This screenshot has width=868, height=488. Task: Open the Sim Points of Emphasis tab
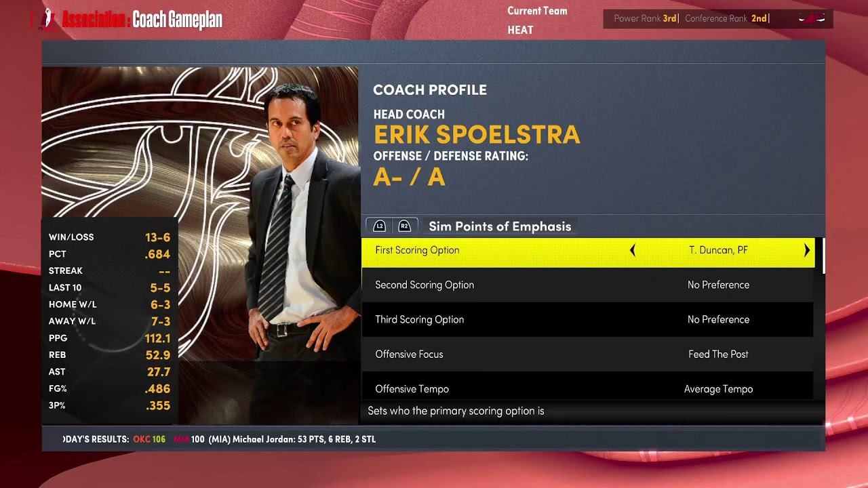500,226
